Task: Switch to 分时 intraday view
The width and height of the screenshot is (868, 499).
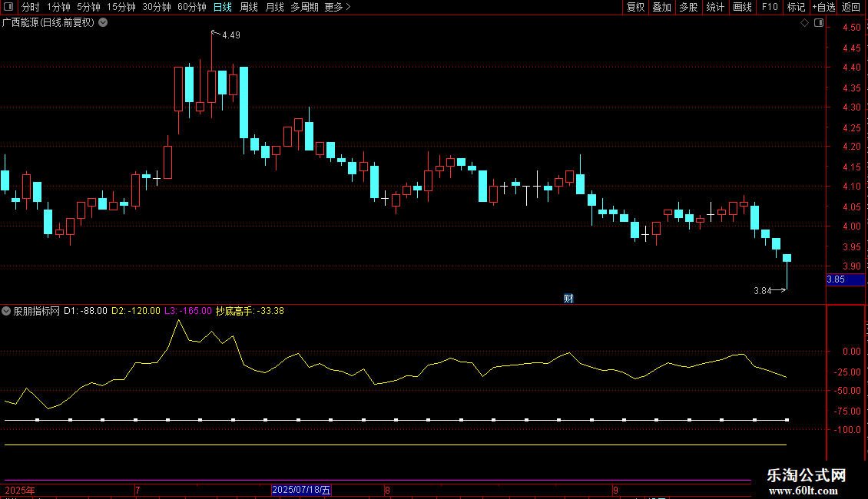Action: (x=31, y=7)
